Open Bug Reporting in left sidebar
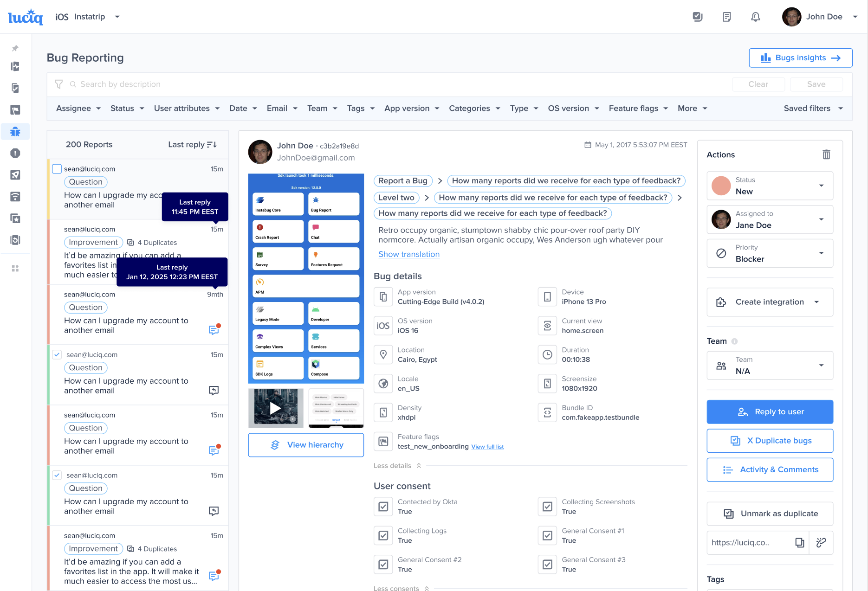Viewport: 868px width, 591px height. (15, 132)
